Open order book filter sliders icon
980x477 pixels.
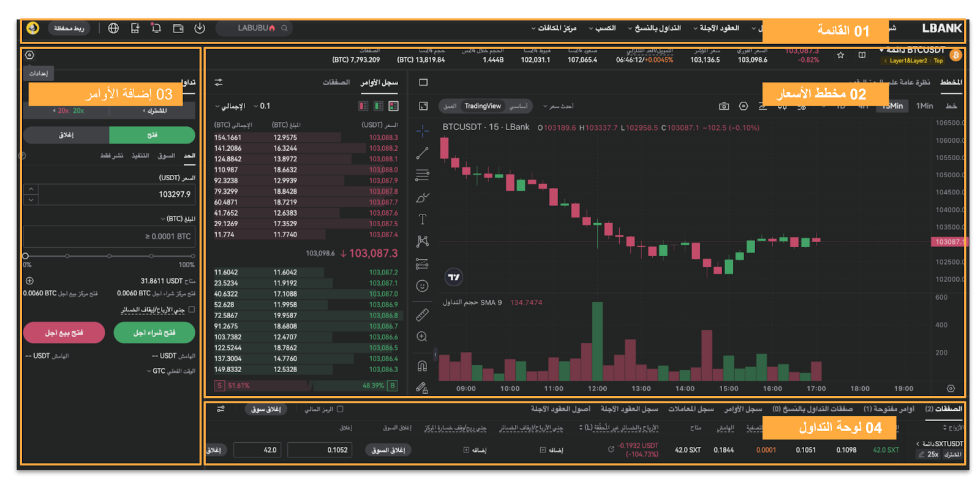219,82
